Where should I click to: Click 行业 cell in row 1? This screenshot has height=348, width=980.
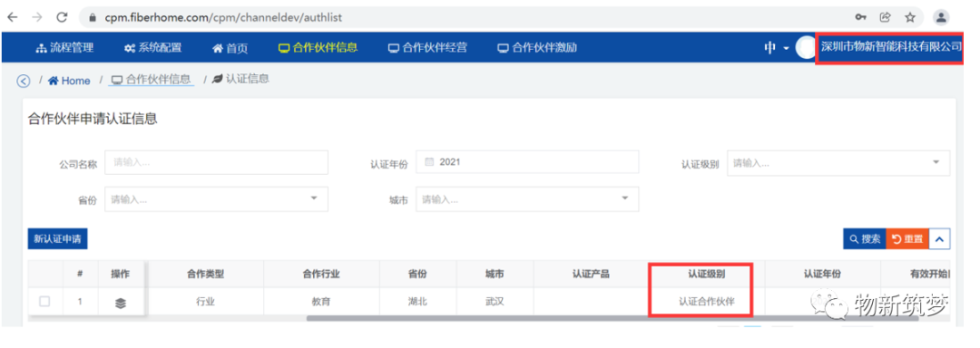click(206, 302)
